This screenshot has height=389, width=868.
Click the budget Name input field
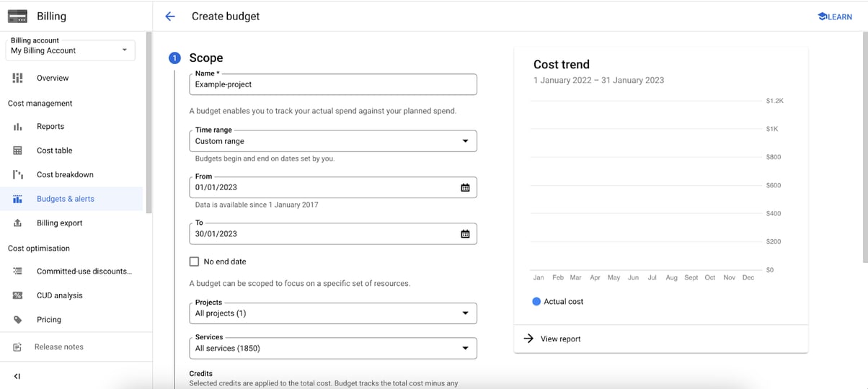click(332, 84)
